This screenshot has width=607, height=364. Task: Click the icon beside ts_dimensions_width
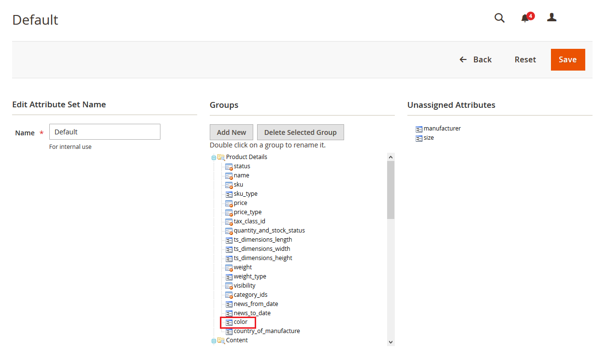click(229, 249)
